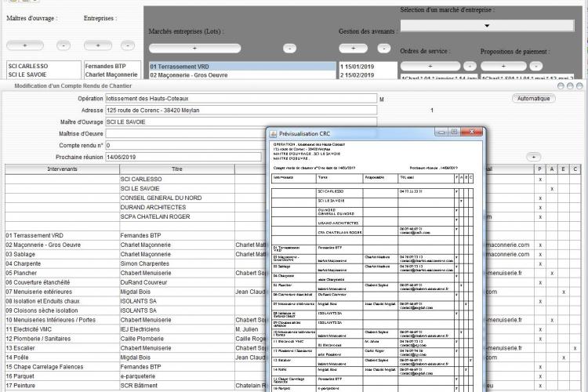The width and height of the screenshot is (588, 392).
Task: Add an Ordre de service with plus
Action: [x=430, y=66]
